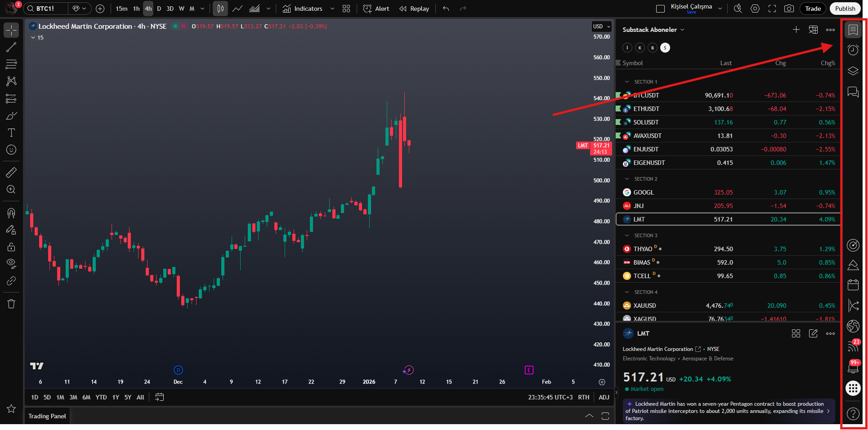Open the timeframe dropdown arrow
868x430 pixels.
point(202,9)
